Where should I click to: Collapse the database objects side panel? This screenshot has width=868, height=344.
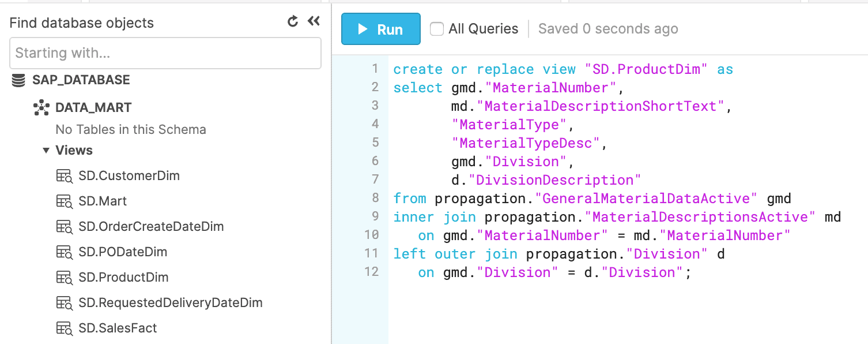coord(314,22)
